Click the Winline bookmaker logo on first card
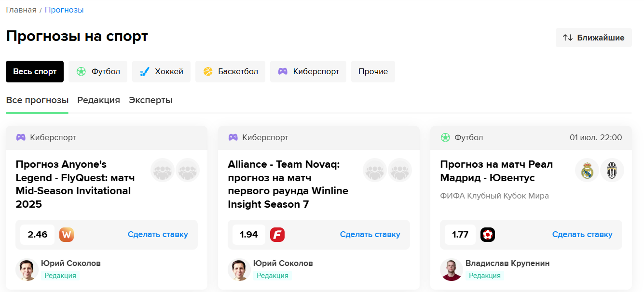The image size is (644, 292). pos(67,235)
